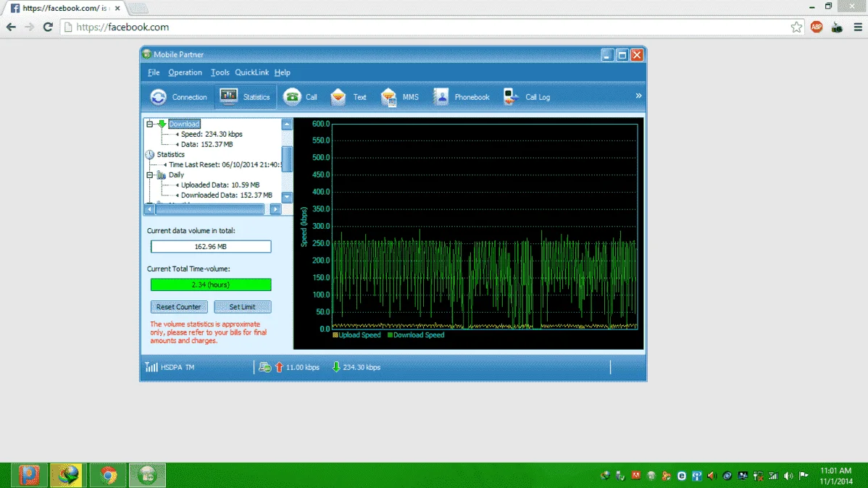This screenshot has height=488, width=868.
Task: Collapse the Daily tree node
Action: 149,174
